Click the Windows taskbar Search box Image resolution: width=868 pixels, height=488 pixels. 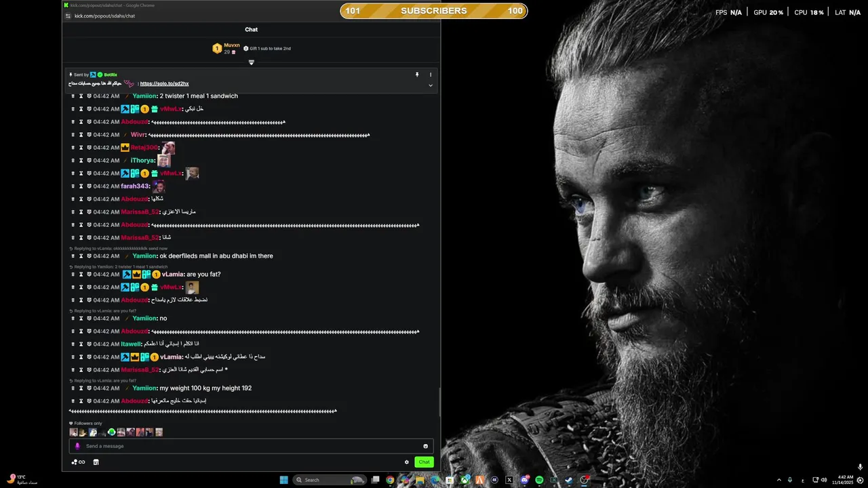pos(330,480)
